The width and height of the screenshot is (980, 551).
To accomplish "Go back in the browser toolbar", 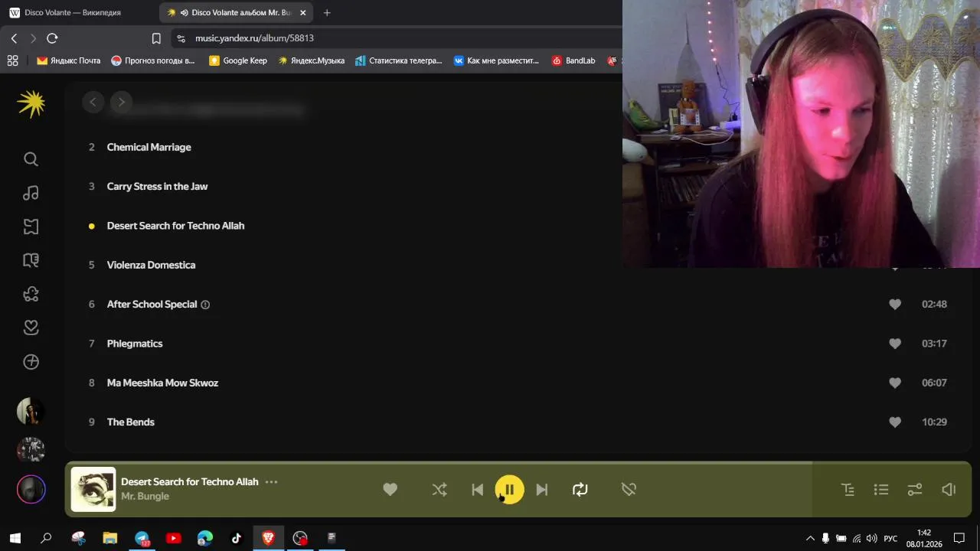I will coord(14,38).
